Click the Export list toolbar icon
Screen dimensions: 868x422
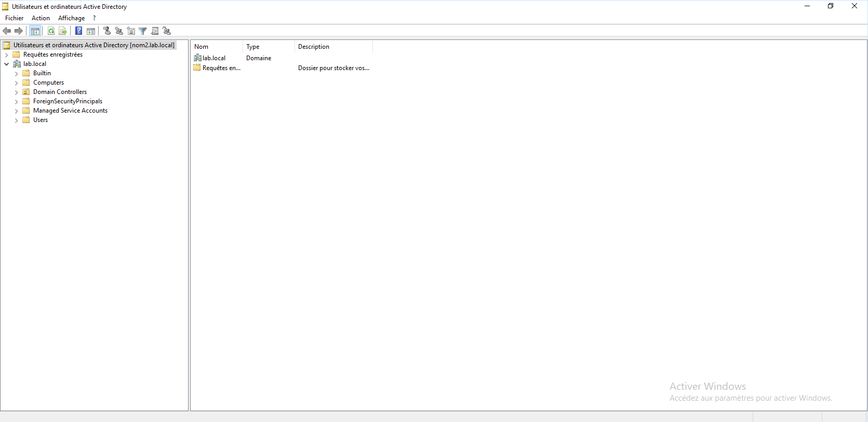[63, 31]
